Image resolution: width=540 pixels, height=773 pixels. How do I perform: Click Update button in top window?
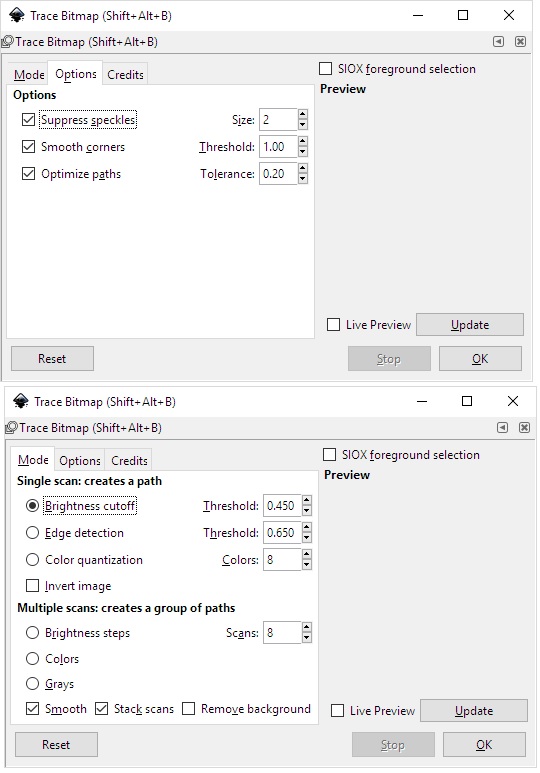click(x=470, y=325)
